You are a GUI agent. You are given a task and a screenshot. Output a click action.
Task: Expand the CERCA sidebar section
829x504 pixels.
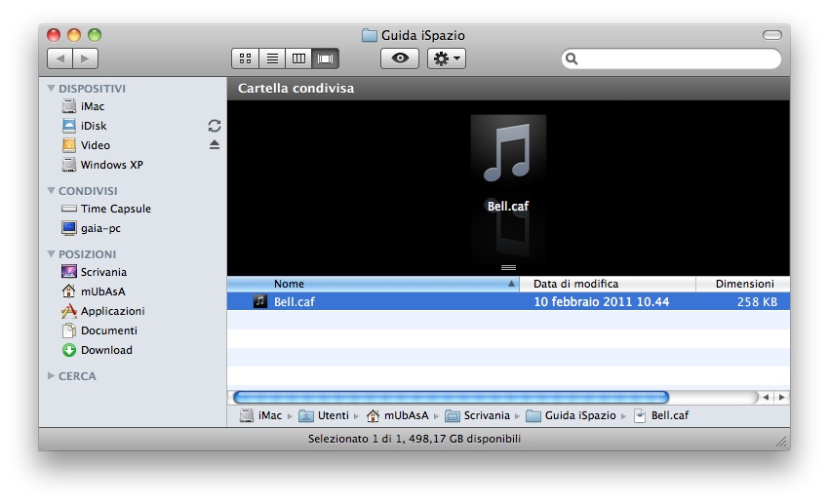click(x=52, y=375)
